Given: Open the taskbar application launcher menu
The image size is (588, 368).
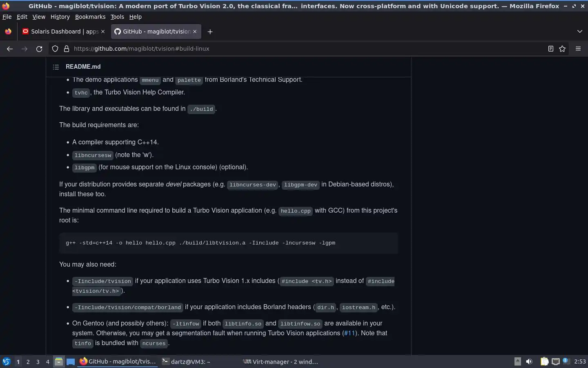Looking at the screenshot, I should tap(7, 361).
